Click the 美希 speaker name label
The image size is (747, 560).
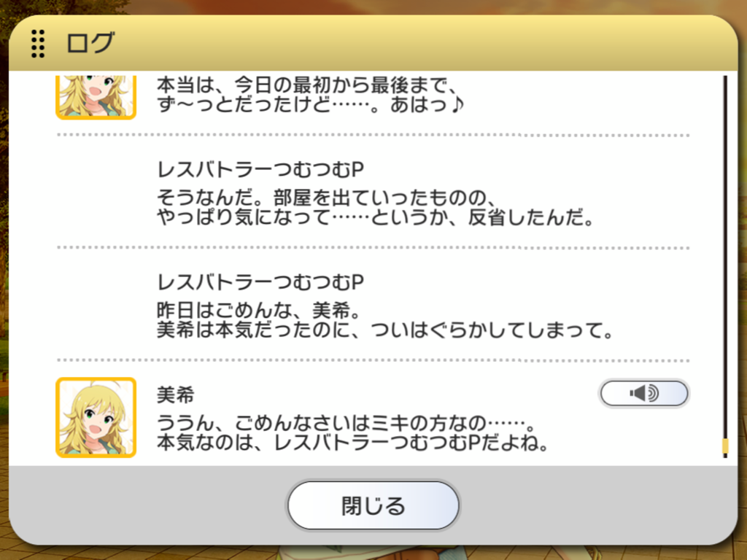click(176, 394)
